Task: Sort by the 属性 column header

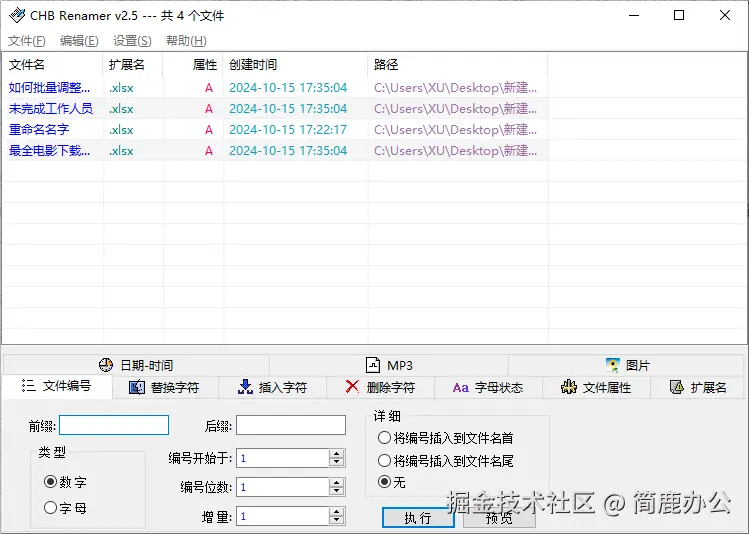Action: point(193,64)
